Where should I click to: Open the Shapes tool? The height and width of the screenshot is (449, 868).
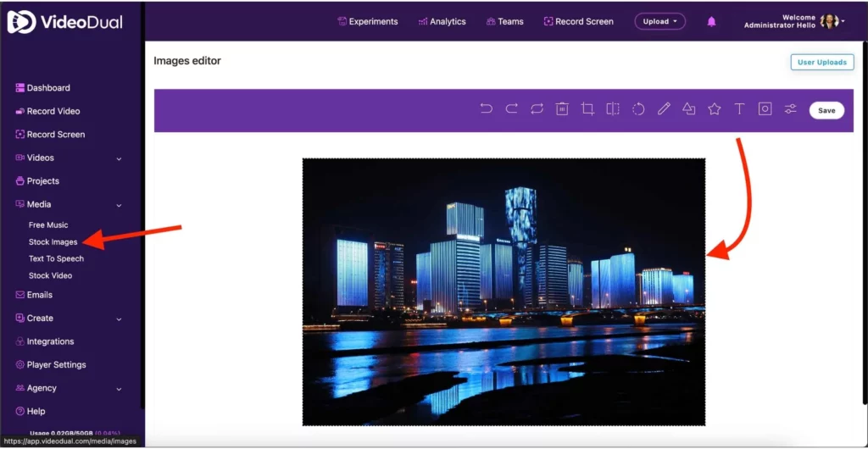tap(688, 109)
